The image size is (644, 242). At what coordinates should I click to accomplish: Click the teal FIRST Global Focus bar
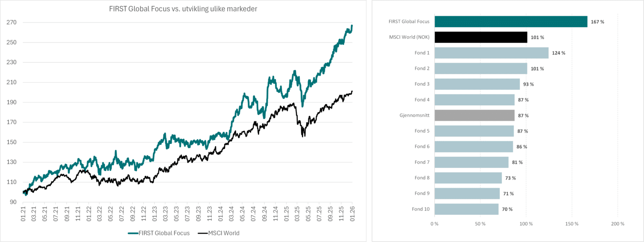point(511,21)
